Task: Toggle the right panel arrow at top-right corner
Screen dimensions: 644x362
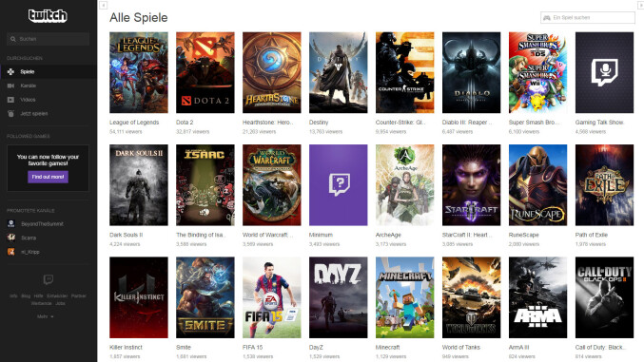Action: click(x=641, y=5)
